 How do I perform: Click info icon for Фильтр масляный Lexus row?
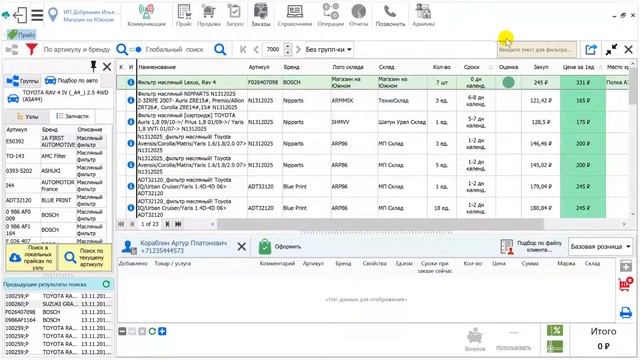coord(131,82)
